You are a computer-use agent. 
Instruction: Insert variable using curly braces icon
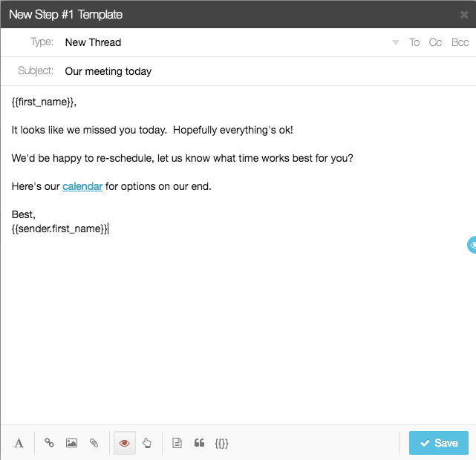221,444
